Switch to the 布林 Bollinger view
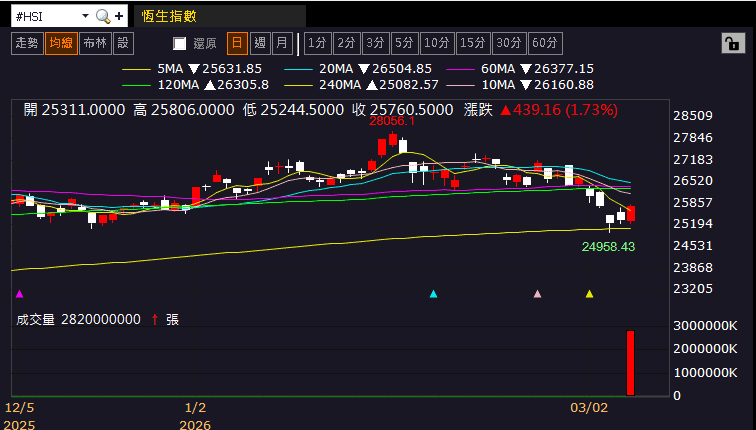The image size is (756, 430). tap(95, 43)
